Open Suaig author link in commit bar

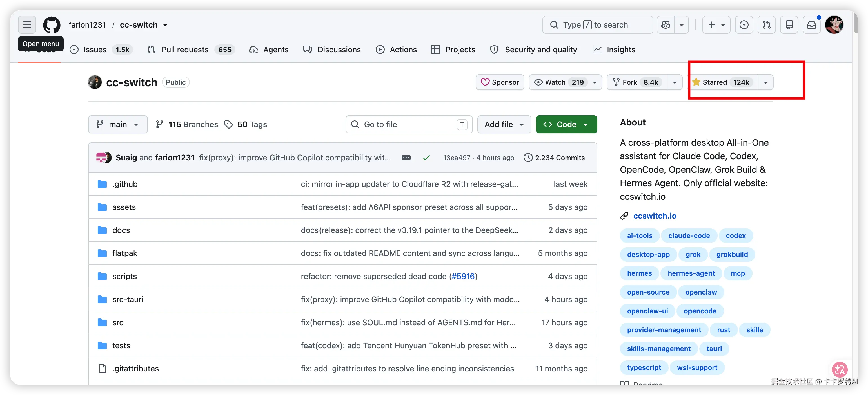(126, 158)
